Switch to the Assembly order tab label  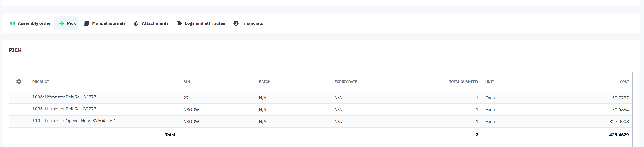tap(34, 23)
